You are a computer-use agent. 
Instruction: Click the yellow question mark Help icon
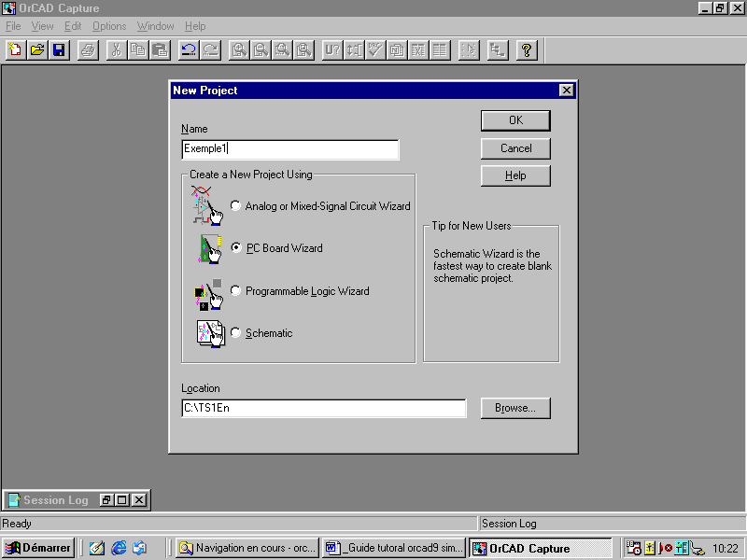coord(527,50)
